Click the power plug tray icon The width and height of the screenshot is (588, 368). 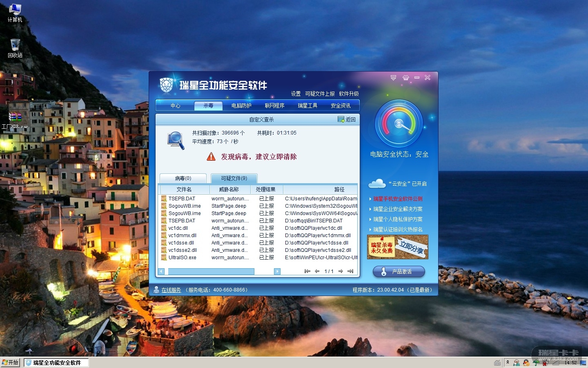pos(546,363)
